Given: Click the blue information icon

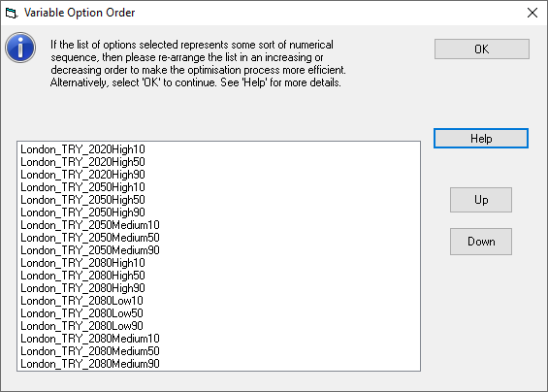Looking at the screenshot, I should pos(20,48).
